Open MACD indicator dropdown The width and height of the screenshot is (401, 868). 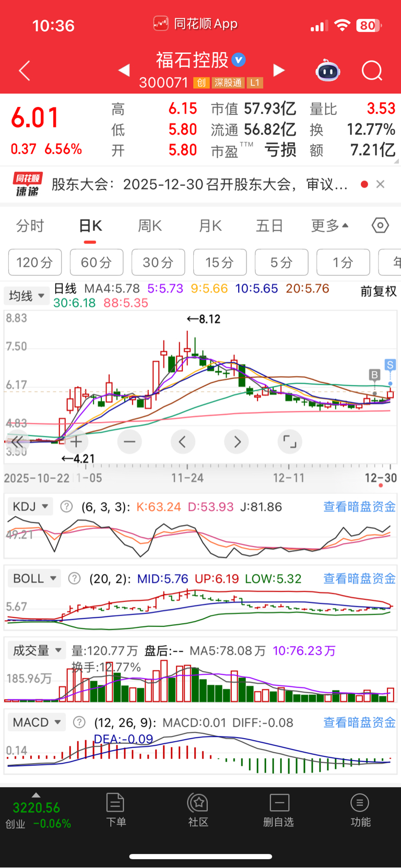(x=37, y=722)
